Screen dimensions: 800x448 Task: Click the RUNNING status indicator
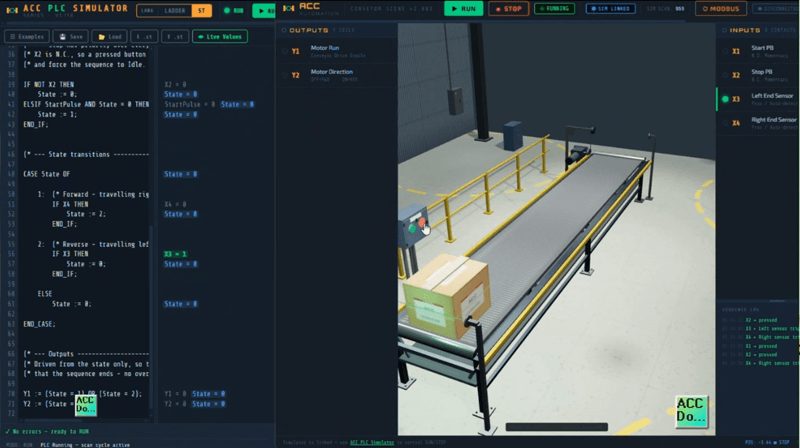tap(555, 9)
